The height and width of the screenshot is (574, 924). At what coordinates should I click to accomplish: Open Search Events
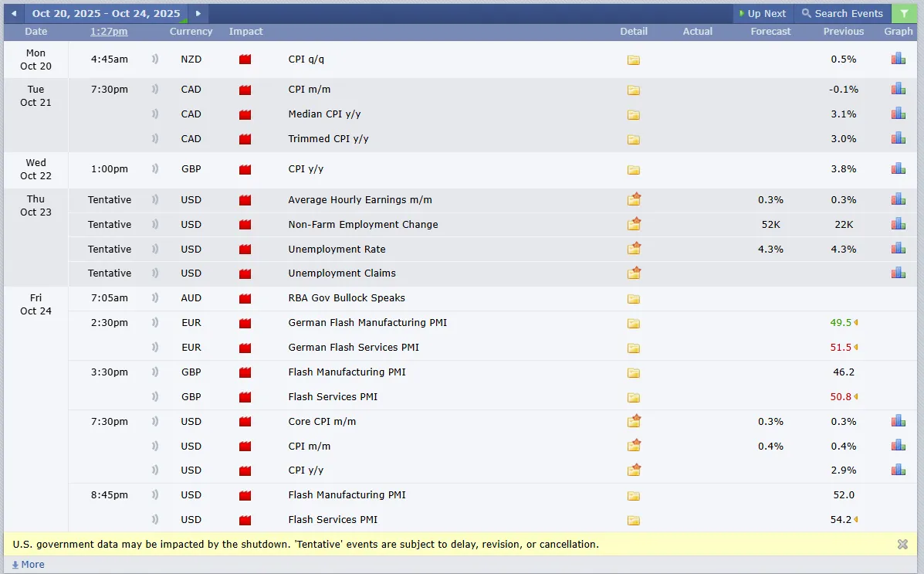click(x=842, y=13)
